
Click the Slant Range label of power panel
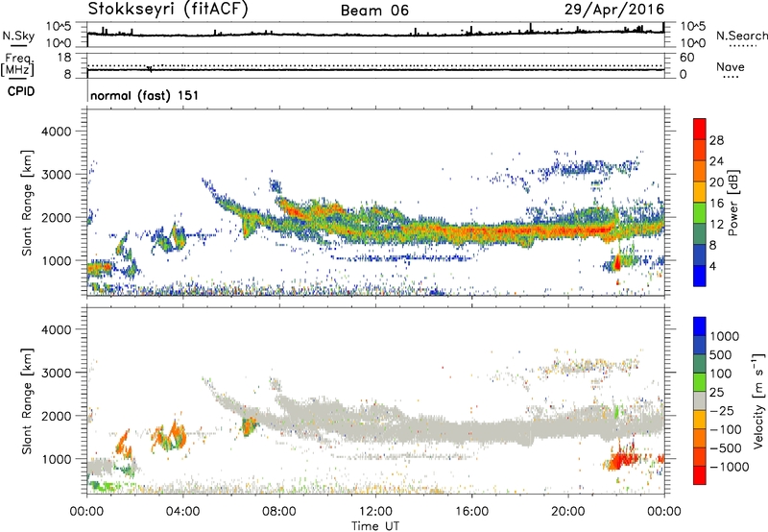(27, 203)
